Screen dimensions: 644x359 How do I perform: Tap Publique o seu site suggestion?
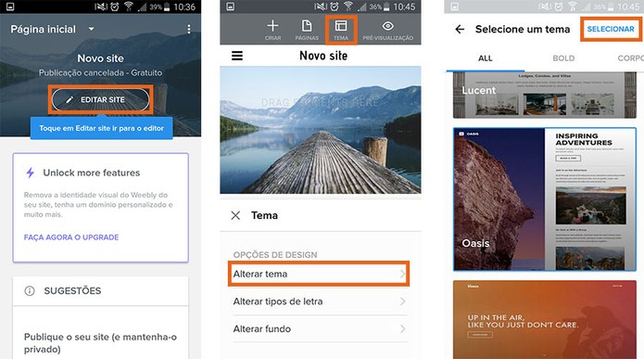(100, 343)
